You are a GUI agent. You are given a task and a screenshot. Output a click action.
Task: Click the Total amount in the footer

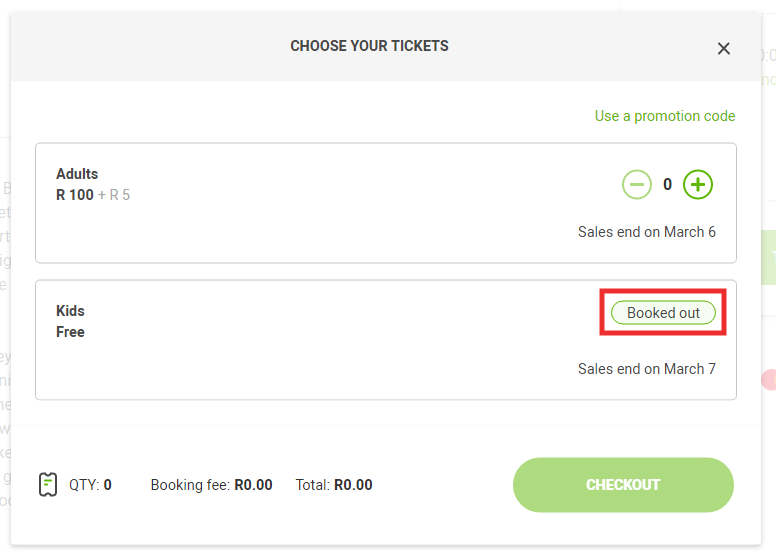(x=353, y=485)
